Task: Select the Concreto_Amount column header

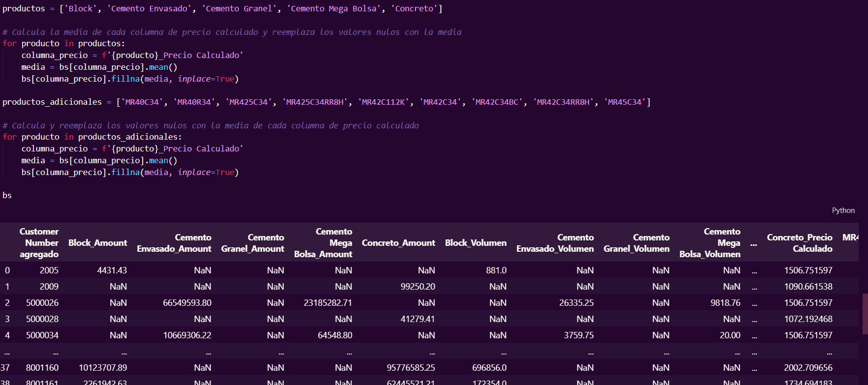Action: [x=398, y=243]
